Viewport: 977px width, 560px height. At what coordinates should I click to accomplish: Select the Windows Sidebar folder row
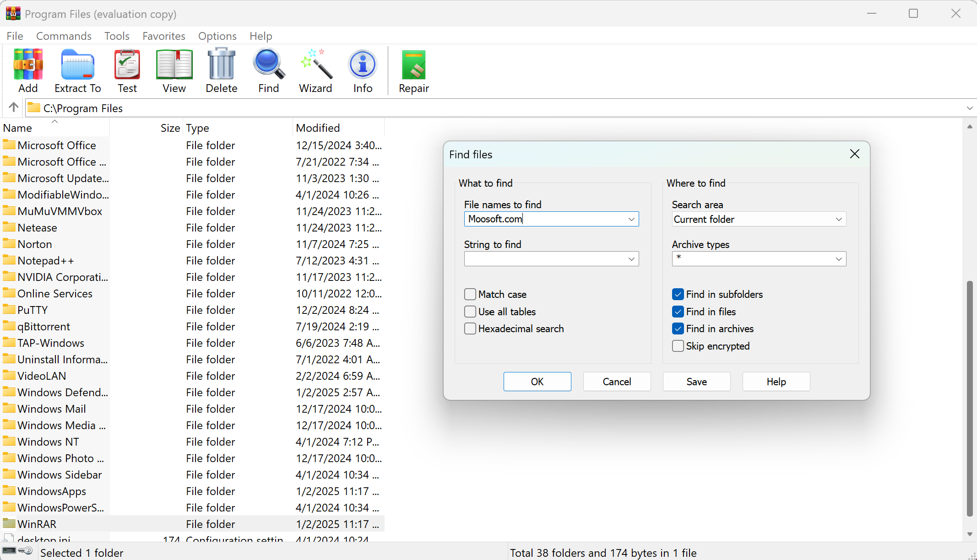pos(192,474)
